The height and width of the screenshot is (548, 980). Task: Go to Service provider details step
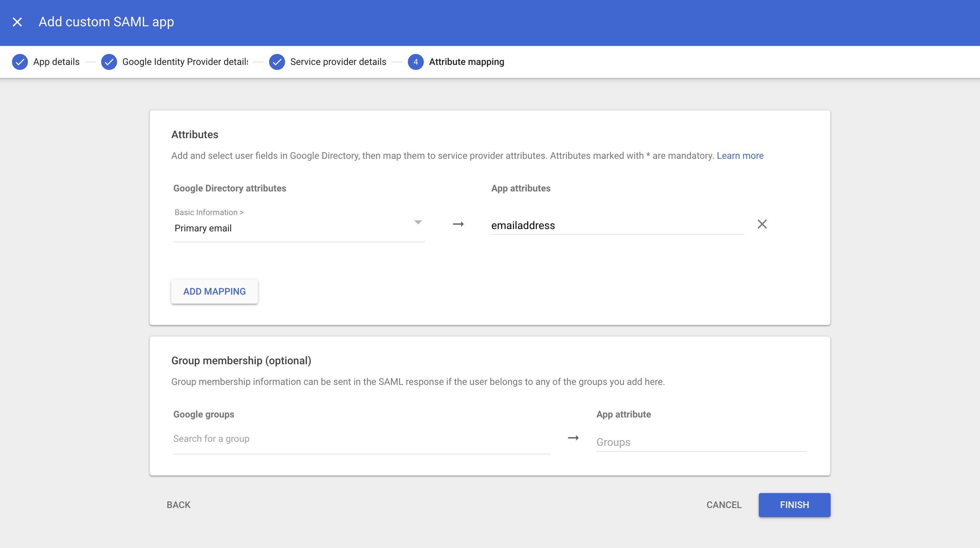point(338,62)
